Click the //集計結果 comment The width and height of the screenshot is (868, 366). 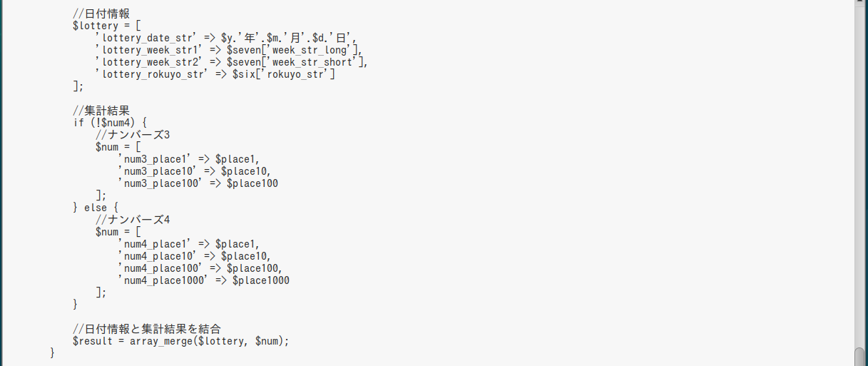click(x=101, y=111)
